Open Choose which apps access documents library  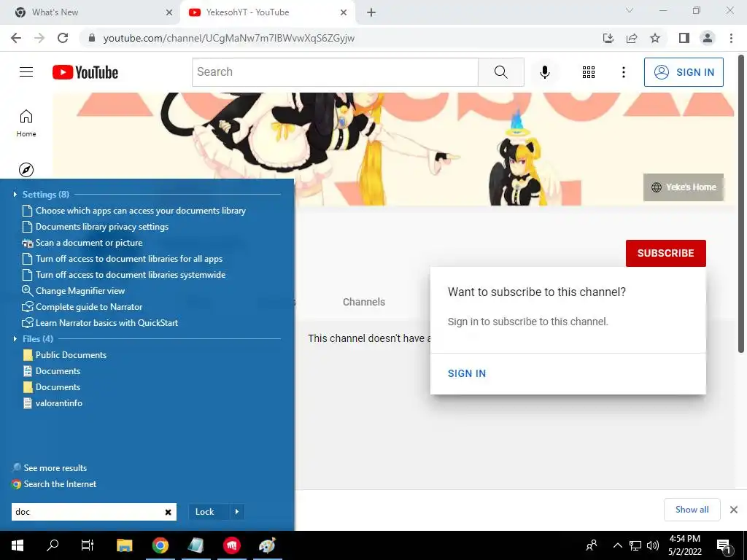click(x=141, y=211)
